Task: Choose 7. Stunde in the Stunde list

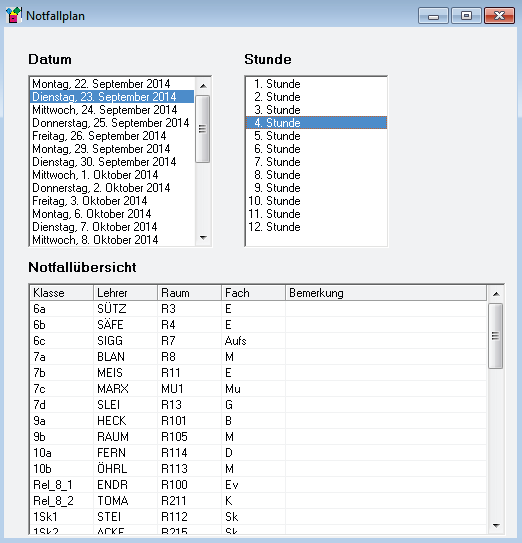Action: 316,162
